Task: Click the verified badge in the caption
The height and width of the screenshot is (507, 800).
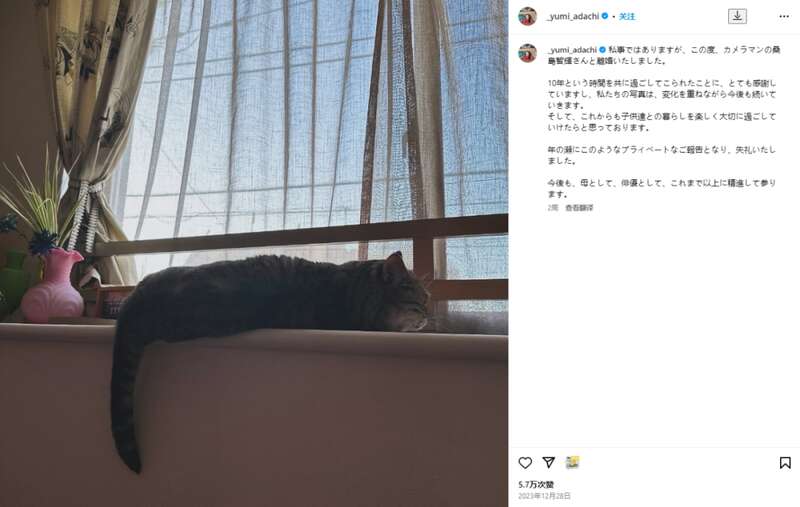Action: pos(603,50)
